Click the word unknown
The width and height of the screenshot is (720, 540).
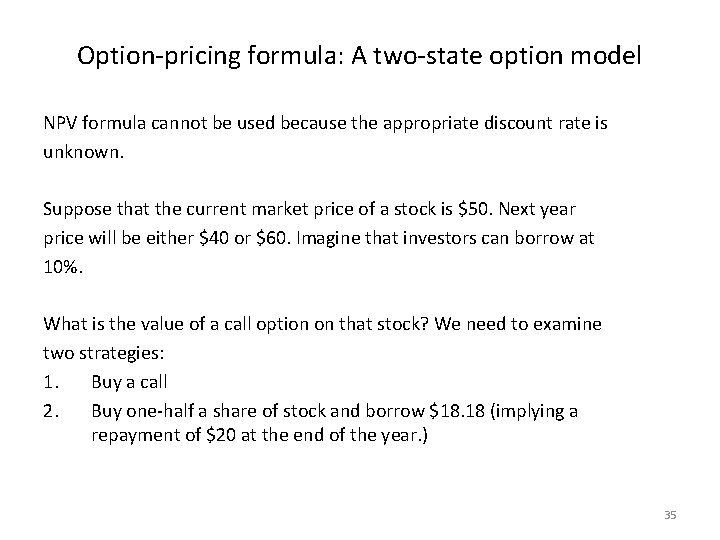(x=84, y=152)
